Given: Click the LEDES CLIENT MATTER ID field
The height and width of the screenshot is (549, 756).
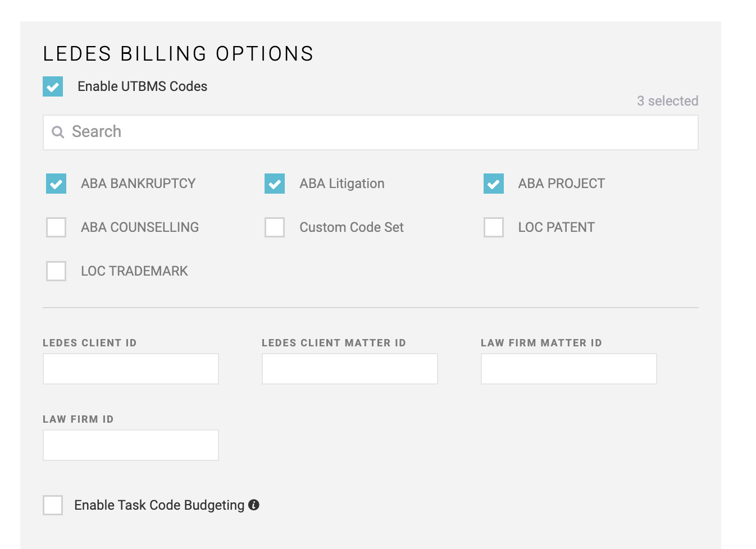Looking at the screenshot, I should coord(349,369).
